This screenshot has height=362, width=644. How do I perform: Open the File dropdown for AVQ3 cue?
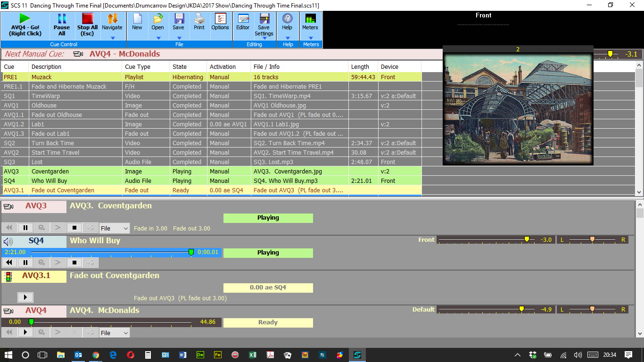coord(114,229)
